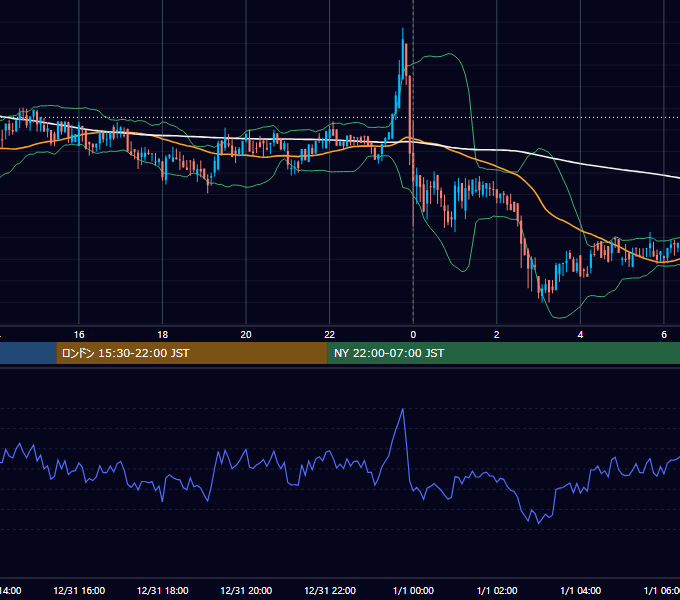The width and height of the screenshot is (680, 600).
Task: Click the 12/31 20:00 label on the lower axis
Action: click(x=246, y=590)
